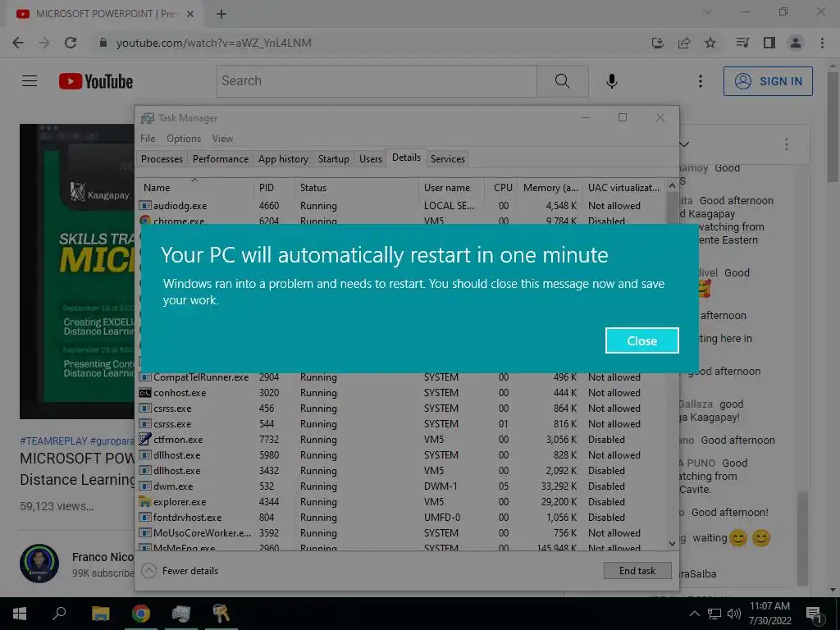This screenshot has height=630, width=840.
Task: Collapse Task Manager with Fewer details
Action: pos(180,571)
